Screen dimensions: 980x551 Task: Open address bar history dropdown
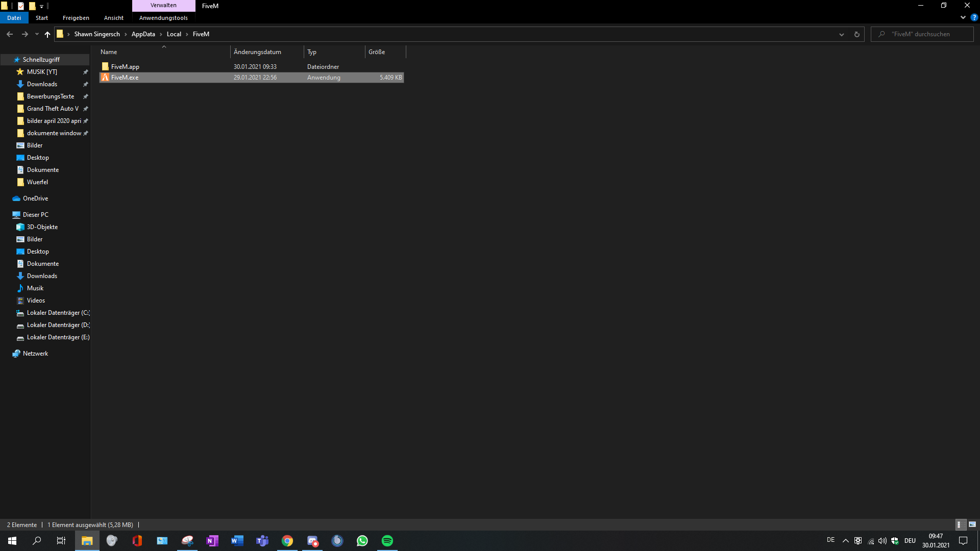point(842,34)
